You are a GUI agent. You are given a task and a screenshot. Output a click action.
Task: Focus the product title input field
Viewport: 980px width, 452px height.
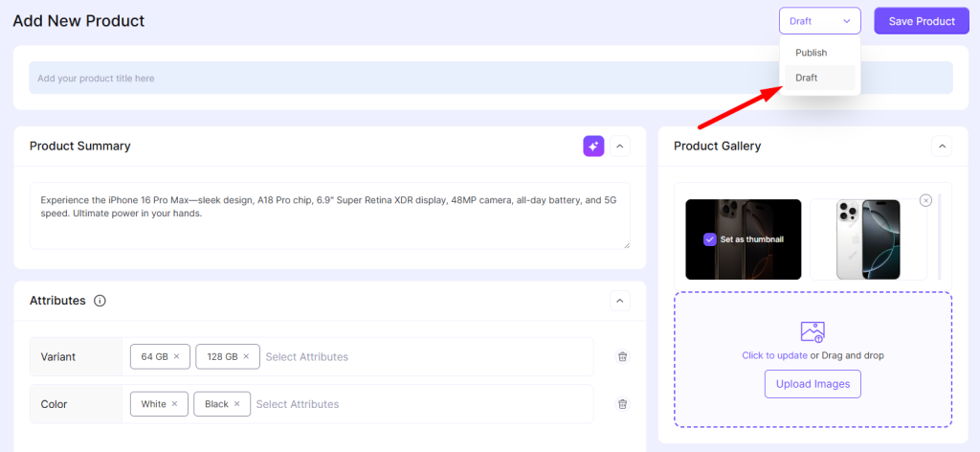click(x=491, y=79)
